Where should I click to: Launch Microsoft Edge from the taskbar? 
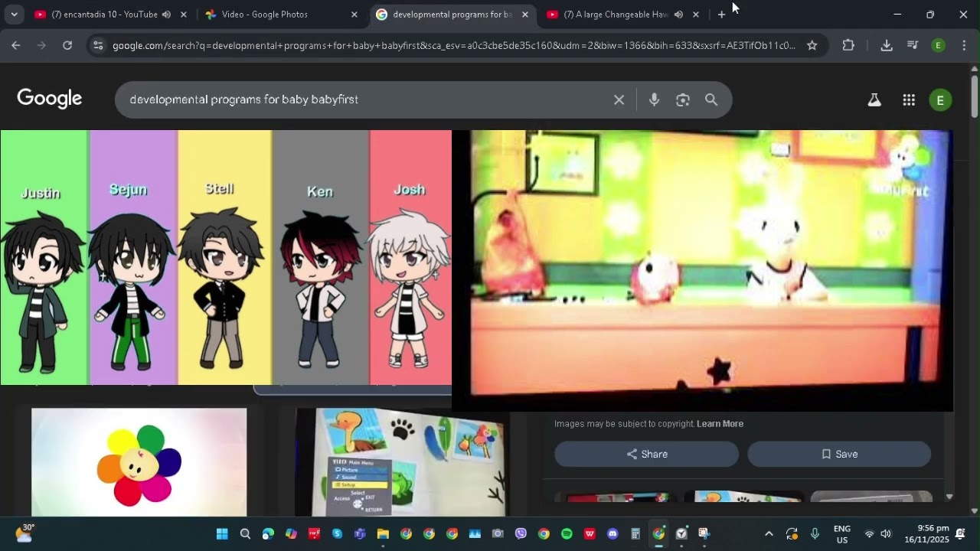(268, 533)
